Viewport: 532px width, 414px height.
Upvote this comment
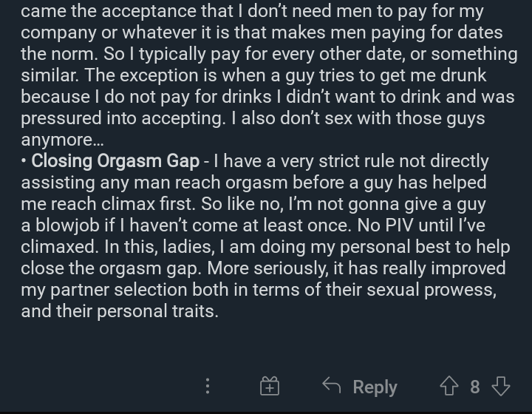tap(449, 386)
